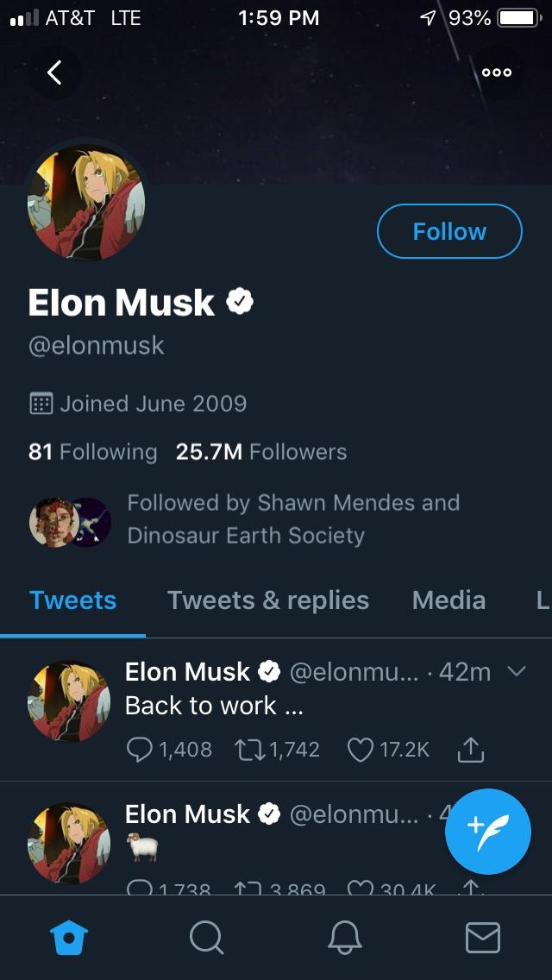Switch to Tweets & replies tab
This screenshot has height=980, width=552.
[267, 600]
